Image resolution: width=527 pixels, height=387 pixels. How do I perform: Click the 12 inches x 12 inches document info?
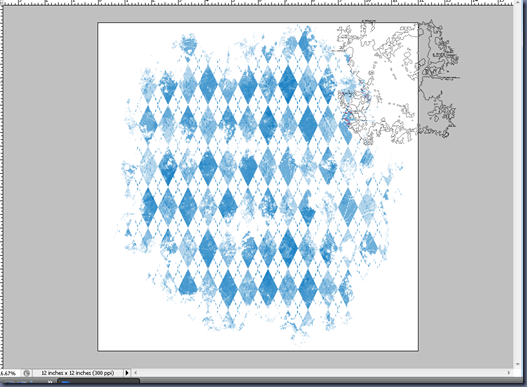click(x=78, y=373)
